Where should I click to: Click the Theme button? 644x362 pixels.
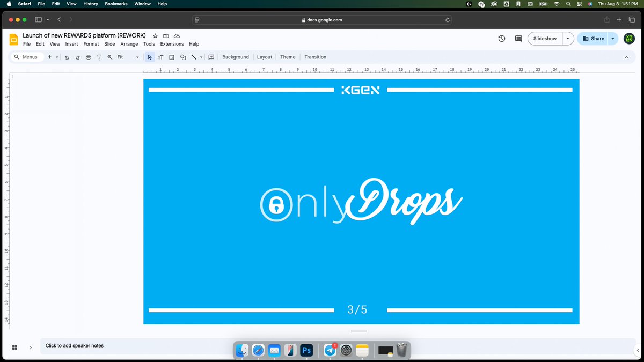click(288, 57)
